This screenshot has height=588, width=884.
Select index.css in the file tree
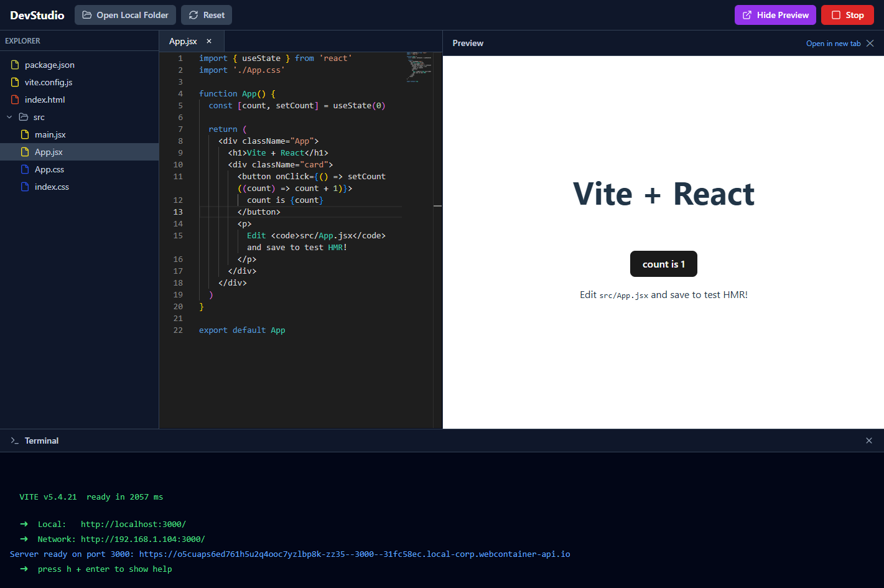pos(52,187)
